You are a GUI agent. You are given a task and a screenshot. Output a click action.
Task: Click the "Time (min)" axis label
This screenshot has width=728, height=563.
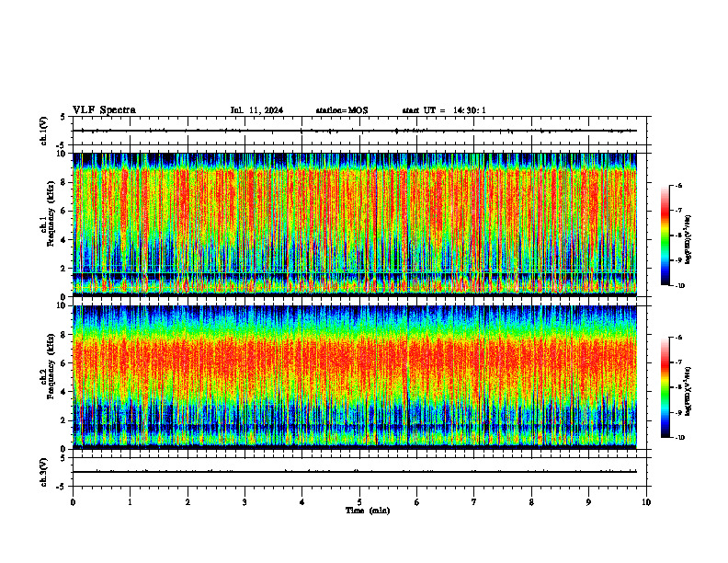[x=368, y=511]
